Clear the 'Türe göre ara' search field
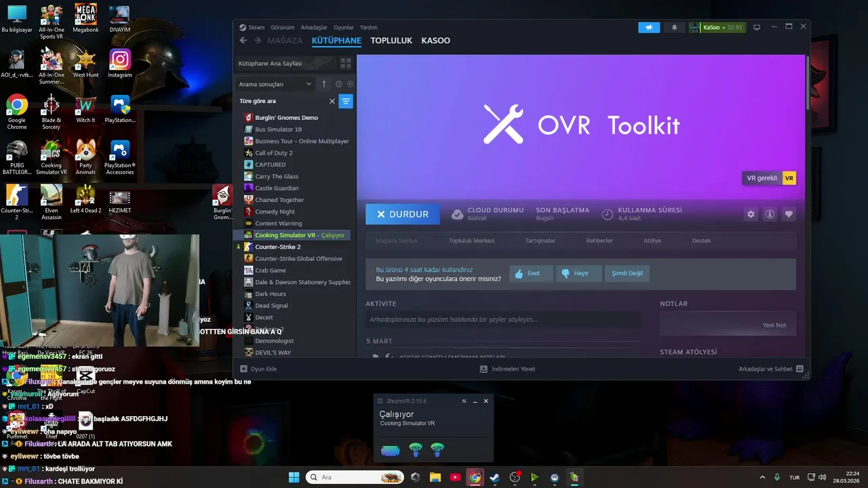Screen dimensions: 868x488 (332, 101)
